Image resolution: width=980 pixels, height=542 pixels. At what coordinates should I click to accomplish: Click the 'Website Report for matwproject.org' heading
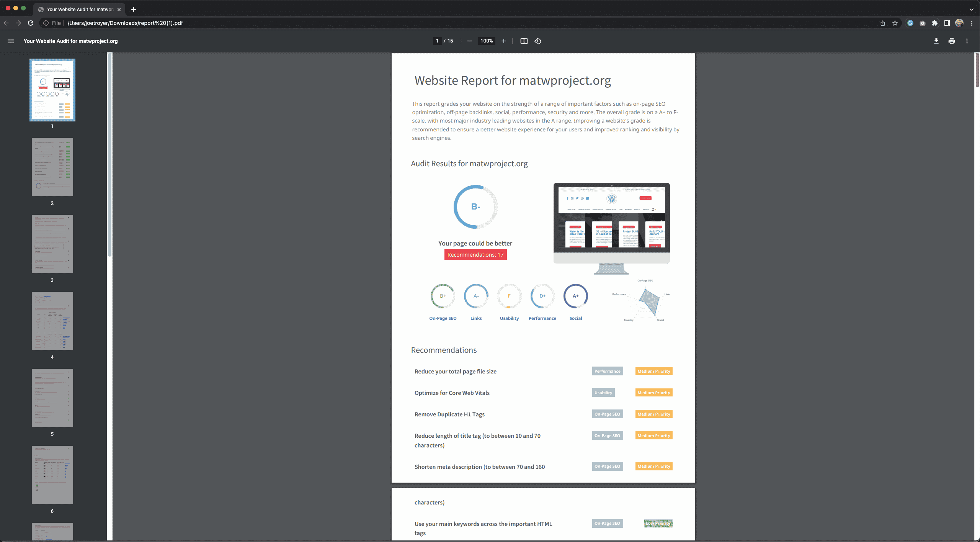tap(513, 80)
